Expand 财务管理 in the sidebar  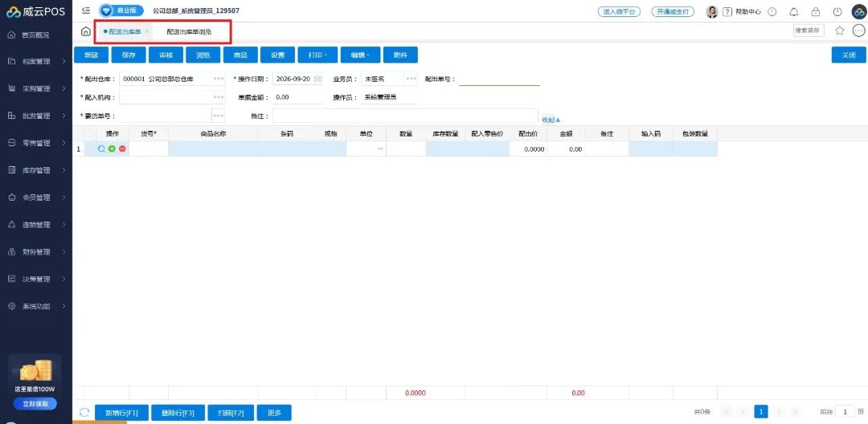coord(36,252)
